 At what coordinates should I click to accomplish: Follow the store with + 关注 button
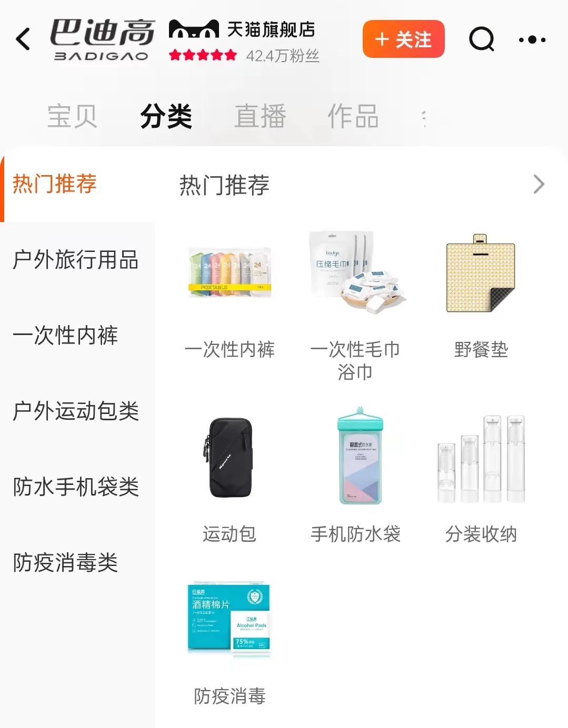(x=403, y=39)
